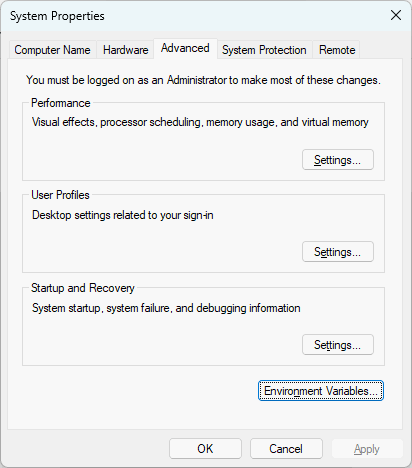Open Startup and Recovery Settings button
Screen dimensions: 412x468
338,345
